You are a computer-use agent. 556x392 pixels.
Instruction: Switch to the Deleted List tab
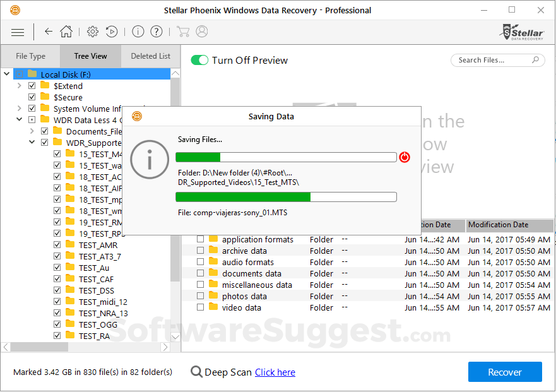(x=150, y=56)
